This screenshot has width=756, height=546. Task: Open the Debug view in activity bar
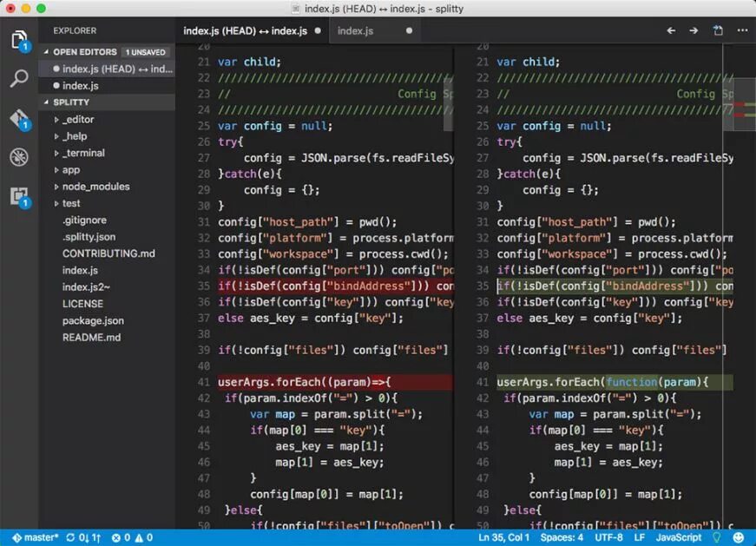point(19,157)
